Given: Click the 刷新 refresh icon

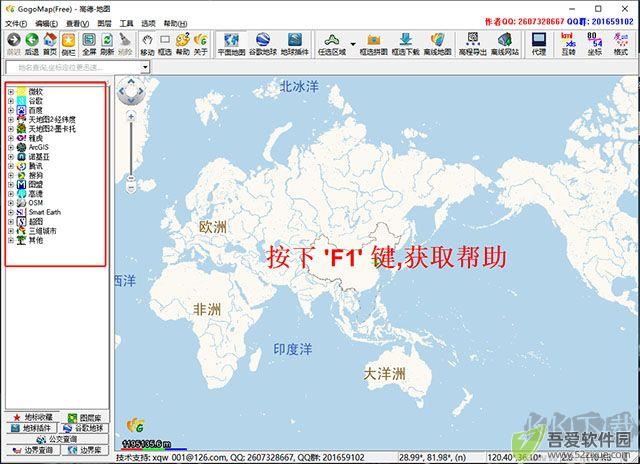Looking at the screenshot, I should pos(107,44).
